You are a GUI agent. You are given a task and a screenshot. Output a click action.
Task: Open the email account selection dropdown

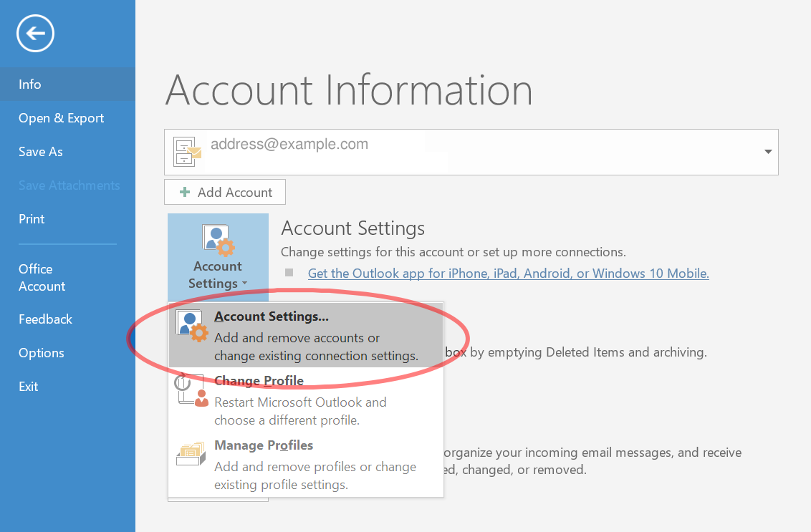coord(768,152)
